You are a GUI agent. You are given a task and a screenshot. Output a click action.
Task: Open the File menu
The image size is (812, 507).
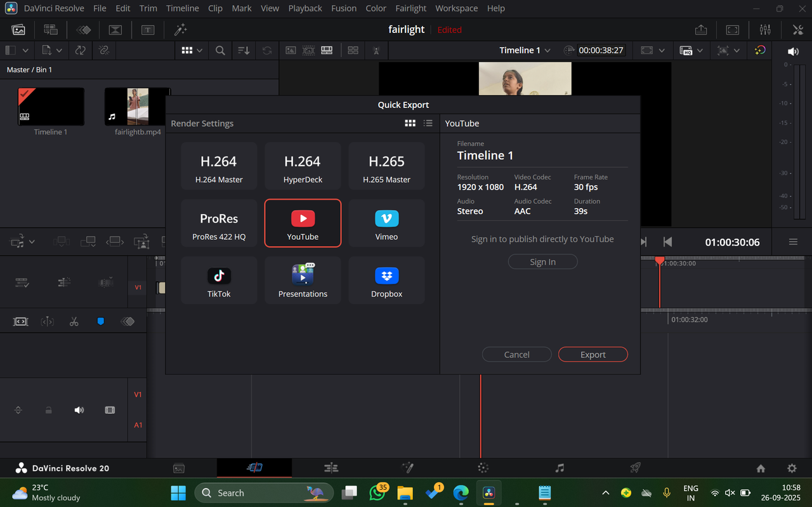100,8
